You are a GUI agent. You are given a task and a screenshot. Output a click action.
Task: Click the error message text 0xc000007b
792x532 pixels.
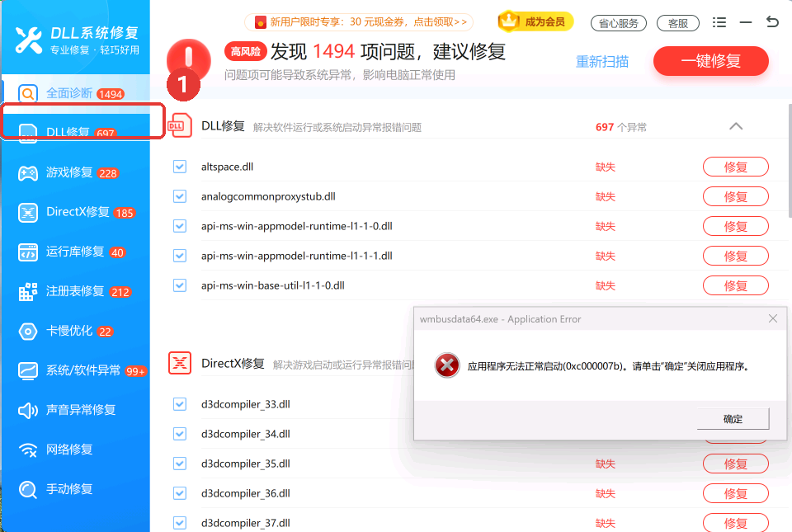pyautogui.click(x=608, y=366)
